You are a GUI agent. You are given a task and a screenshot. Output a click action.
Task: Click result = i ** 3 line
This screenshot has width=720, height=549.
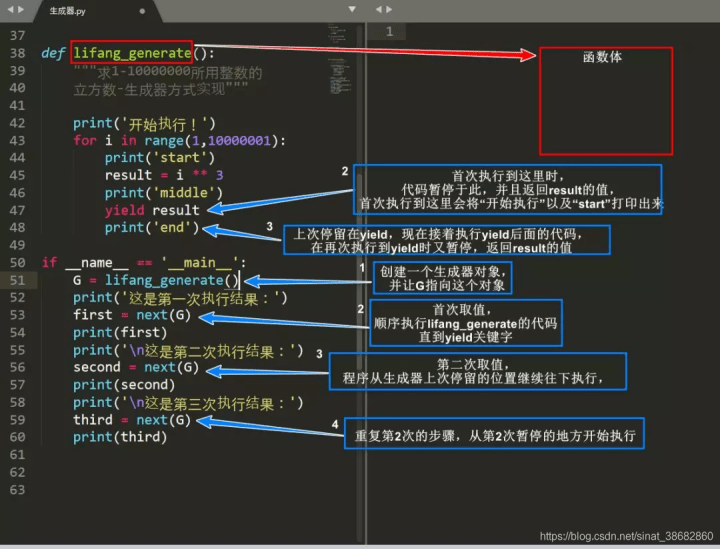[164, 175]
